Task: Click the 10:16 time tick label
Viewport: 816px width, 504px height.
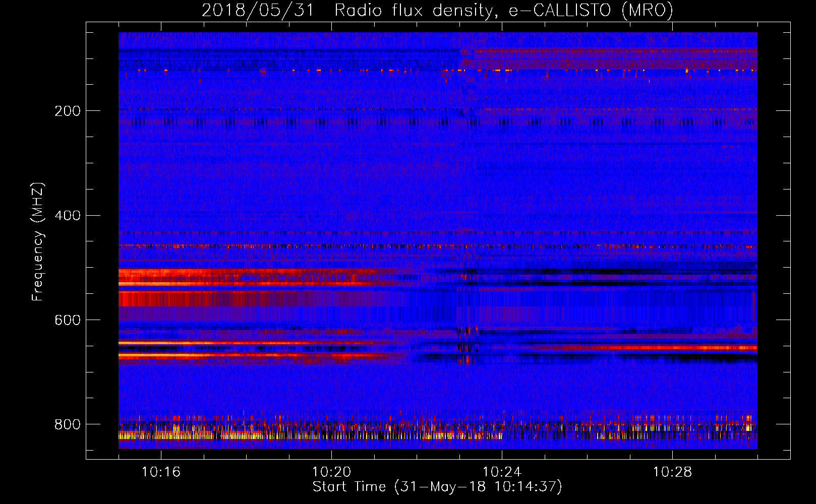Action: (x=161, y=472)
